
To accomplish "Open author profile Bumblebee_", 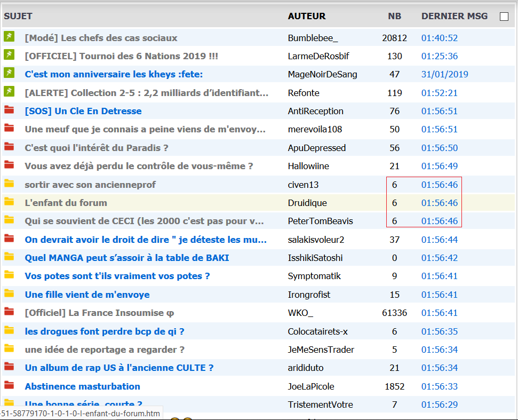I will click(x=313, y=38).
